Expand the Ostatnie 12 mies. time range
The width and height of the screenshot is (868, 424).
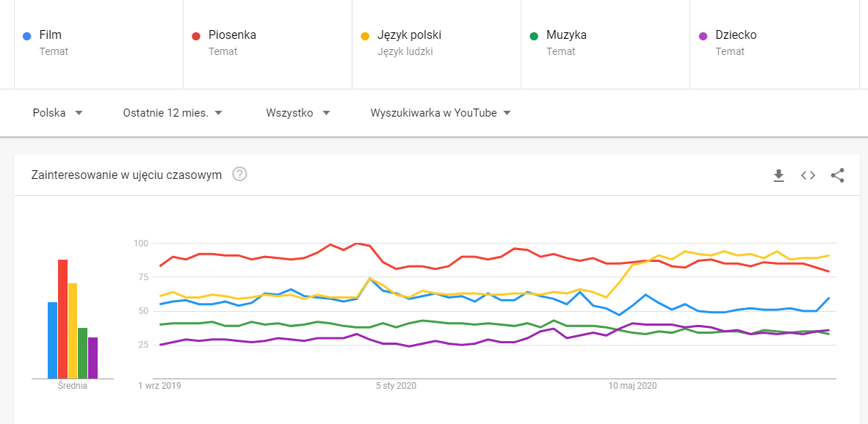pos(173,113)
